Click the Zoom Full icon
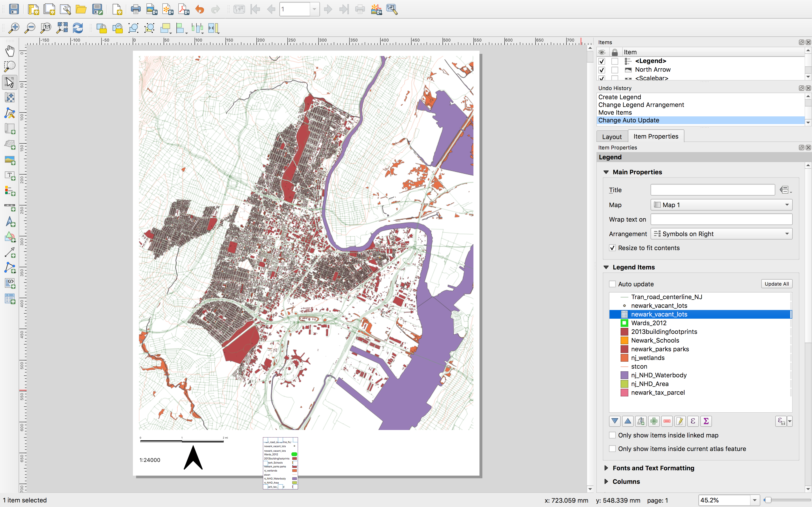Image resolution: width=812 pixels, height=507 pixels. (x=62, y=28)
